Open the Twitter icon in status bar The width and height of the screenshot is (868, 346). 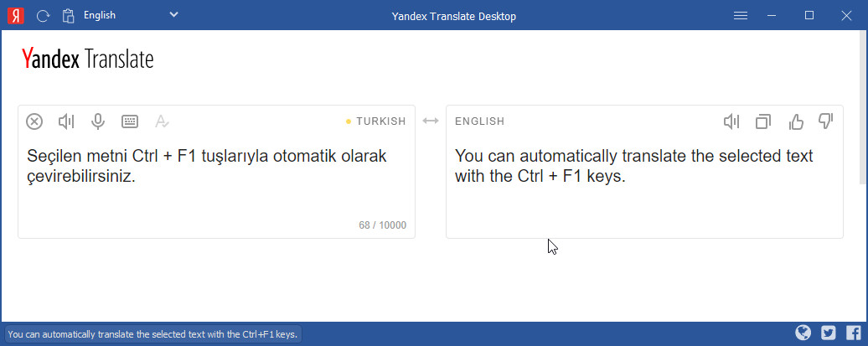click(828, 333)
